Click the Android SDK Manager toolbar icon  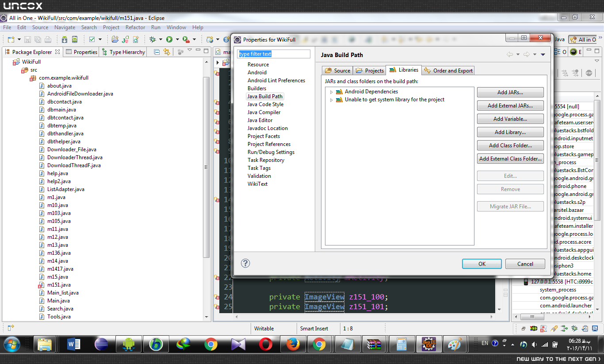tap(65, 39)
